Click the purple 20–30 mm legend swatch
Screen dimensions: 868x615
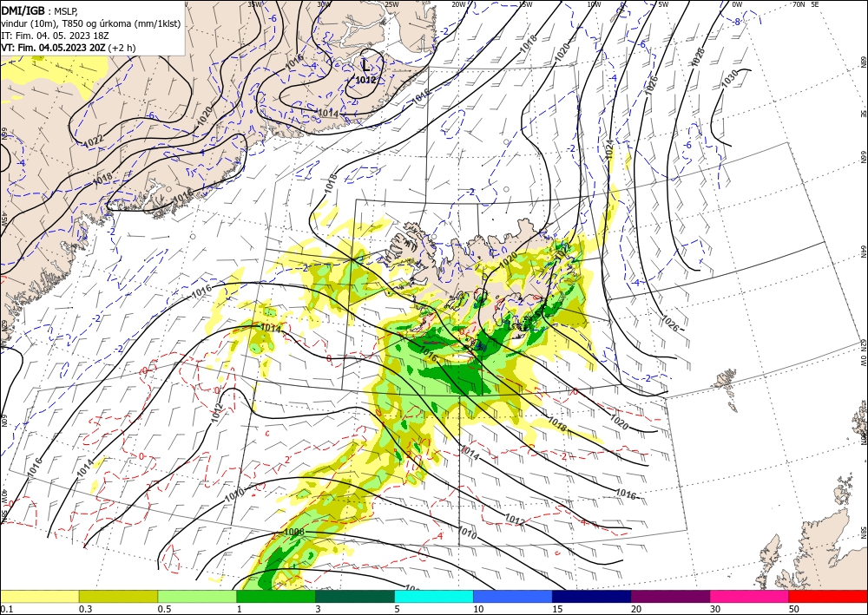pos(670,596)
